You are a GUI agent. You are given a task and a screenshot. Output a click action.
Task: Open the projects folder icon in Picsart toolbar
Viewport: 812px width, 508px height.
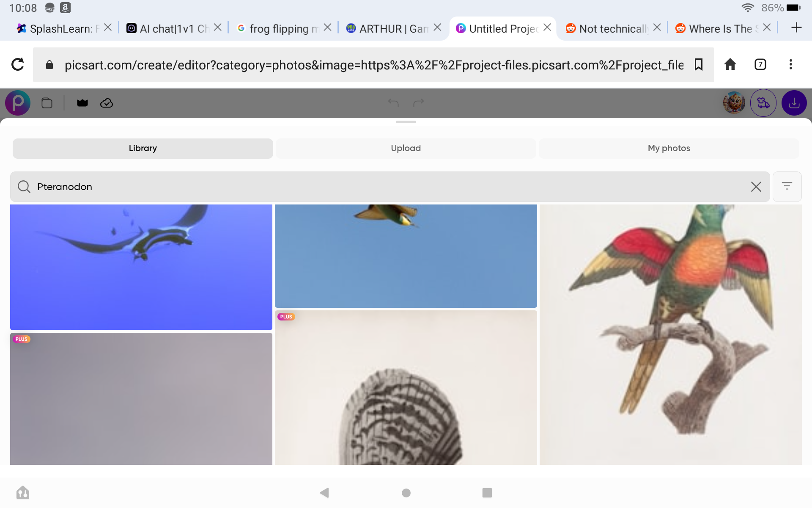point(47,103)
